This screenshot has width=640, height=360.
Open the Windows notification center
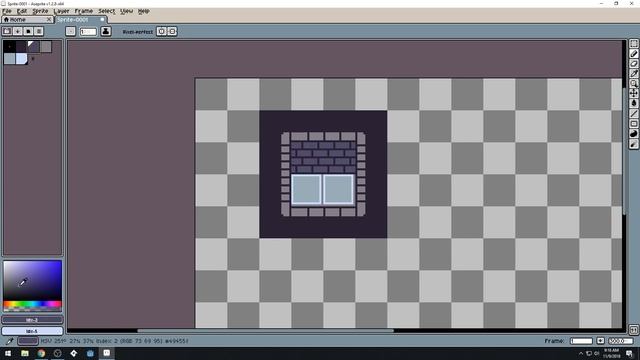[630, 353]
